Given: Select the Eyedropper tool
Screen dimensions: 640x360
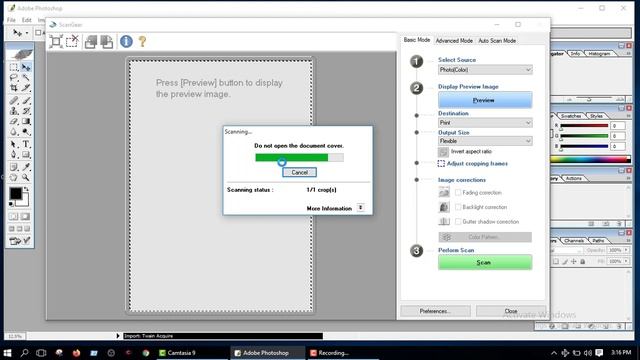Looking at the screenshot, I should pos(26,167).
